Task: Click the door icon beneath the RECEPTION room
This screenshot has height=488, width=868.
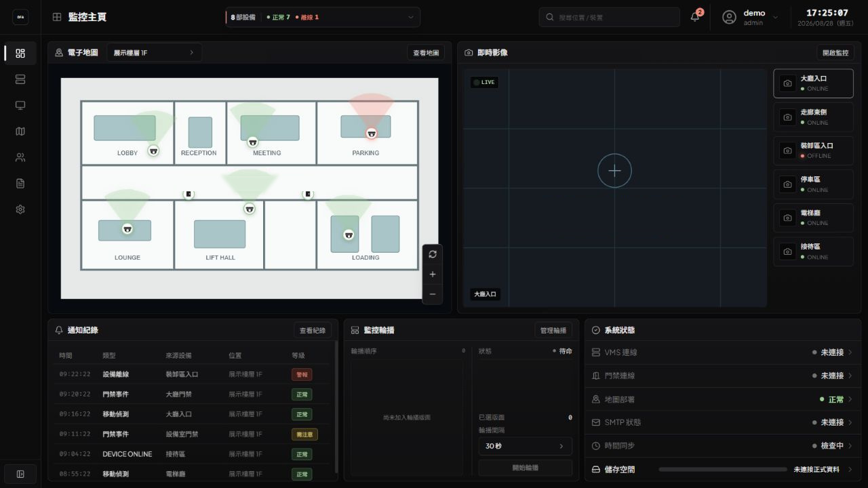Action: point(189,194)
